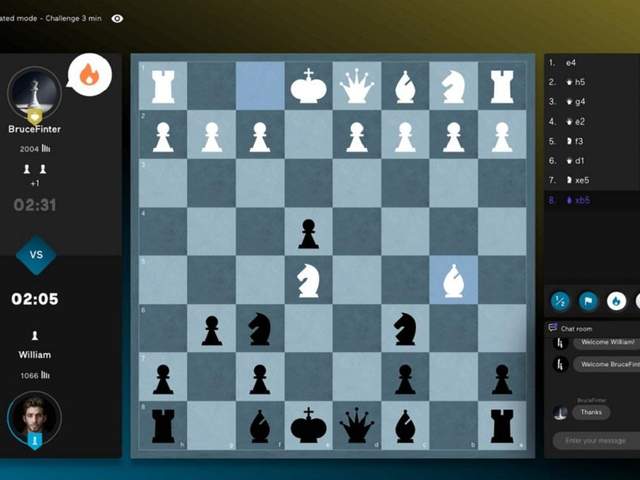Click the resign flag icon
640x480 pixels.
click(588, 300)
